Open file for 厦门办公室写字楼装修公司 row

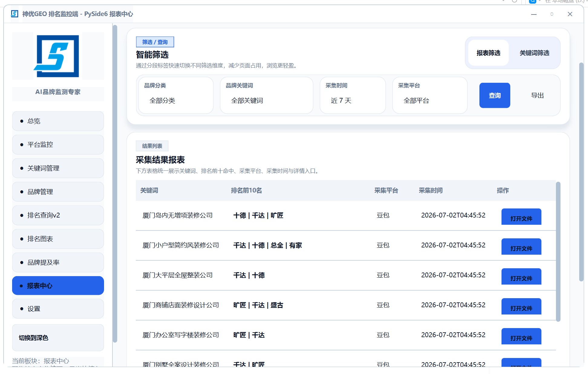click(521, 336)
